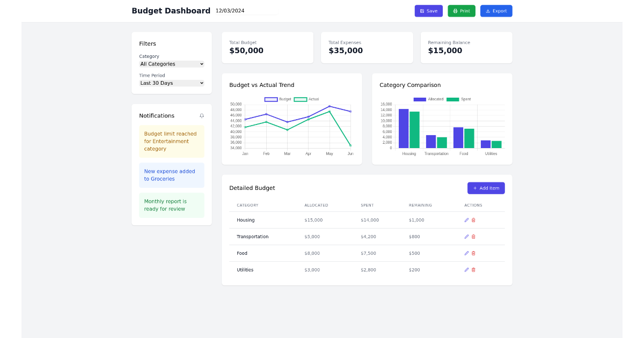Click the delete trash icon for Food
The image size is (644, 338).
(x=473, y=253)
